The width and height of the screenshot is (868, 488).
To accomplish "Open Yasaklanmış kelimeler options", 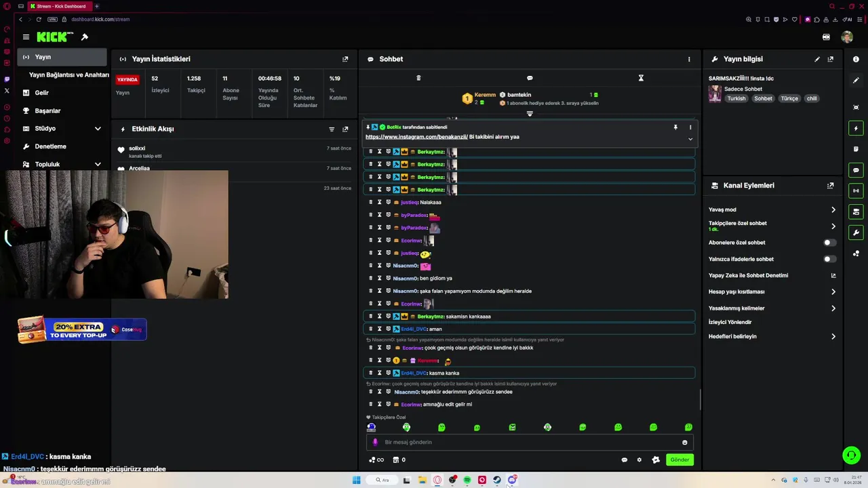I will [x=833, y=308].
